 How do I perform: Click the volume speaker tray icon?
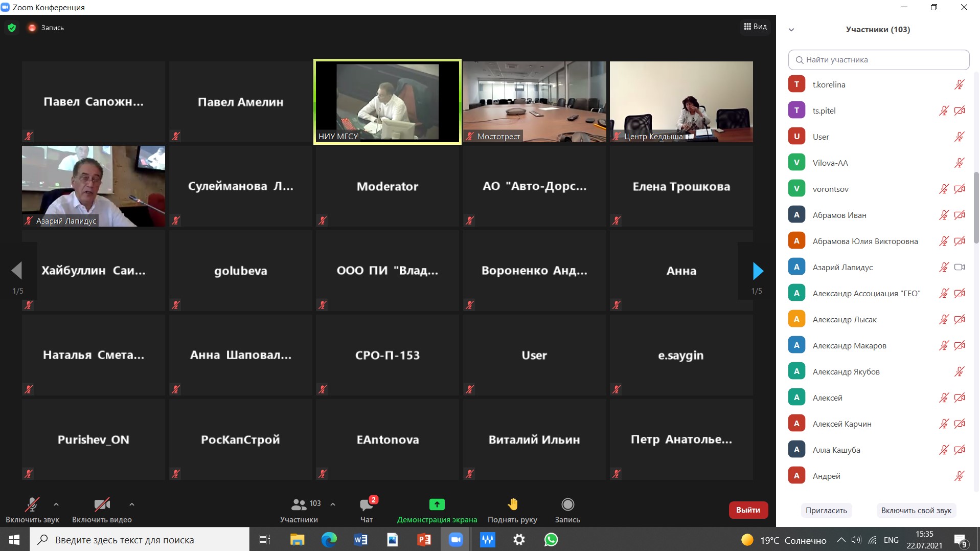pyautogui.click(x=856, y=540)
